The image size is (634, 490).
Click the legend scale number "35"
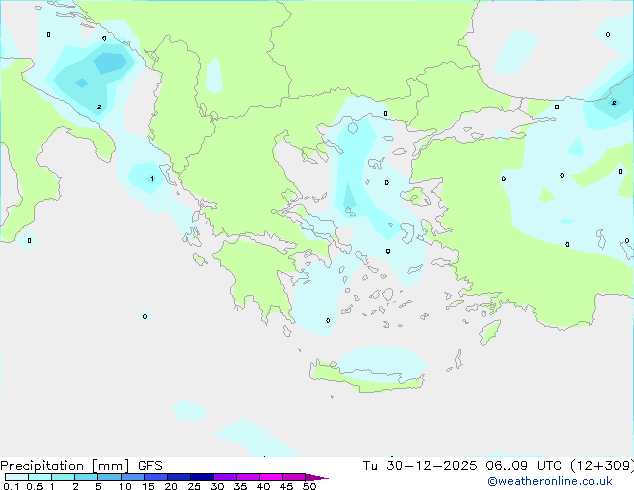(x=240, y=486)
